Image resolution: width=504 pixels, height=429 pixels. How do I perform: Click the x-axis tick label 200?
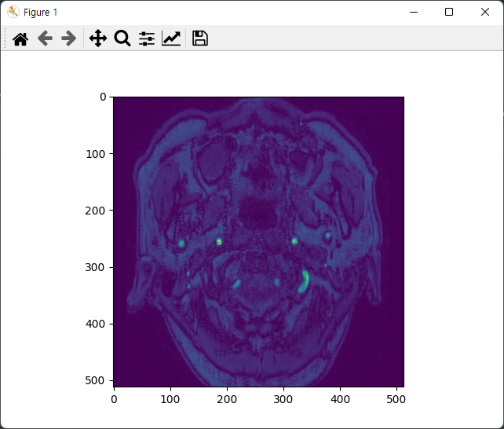click(x=227, y=399)
